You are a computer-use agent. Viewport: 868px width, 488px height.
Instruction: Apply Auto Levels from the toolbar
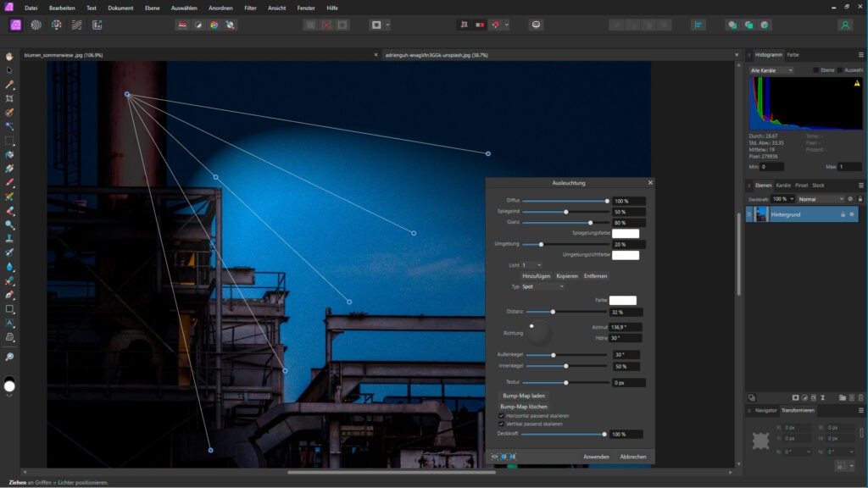(182, 25)
